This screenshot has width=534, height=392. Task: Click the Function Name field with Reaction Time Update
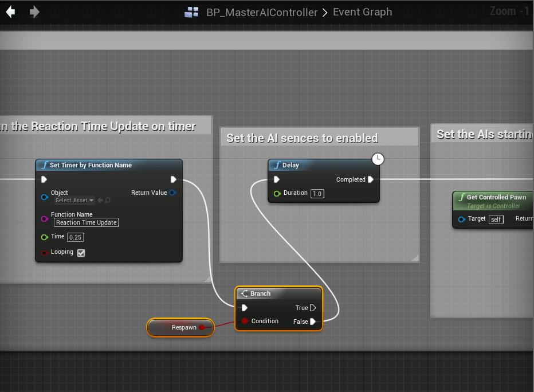coord(87,222)
